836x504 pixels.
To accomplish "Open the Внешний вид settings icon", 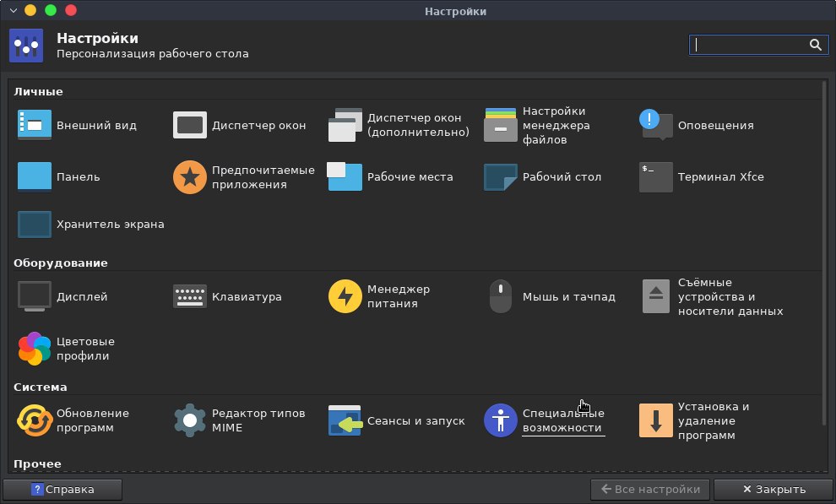I will pyautogui.click(x=35, y=125).
